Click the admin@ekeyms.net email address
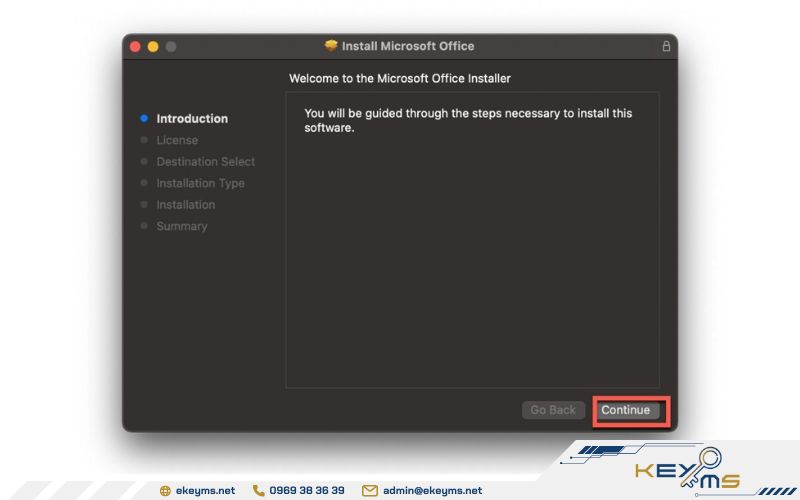This screenshot has width=800, height=500. (x=433, y=490)
